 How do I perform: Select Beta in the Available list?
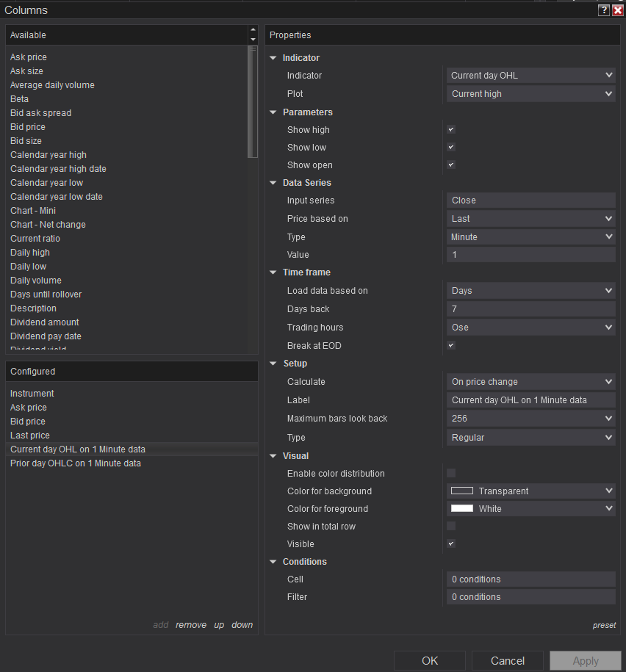[20, 99]
